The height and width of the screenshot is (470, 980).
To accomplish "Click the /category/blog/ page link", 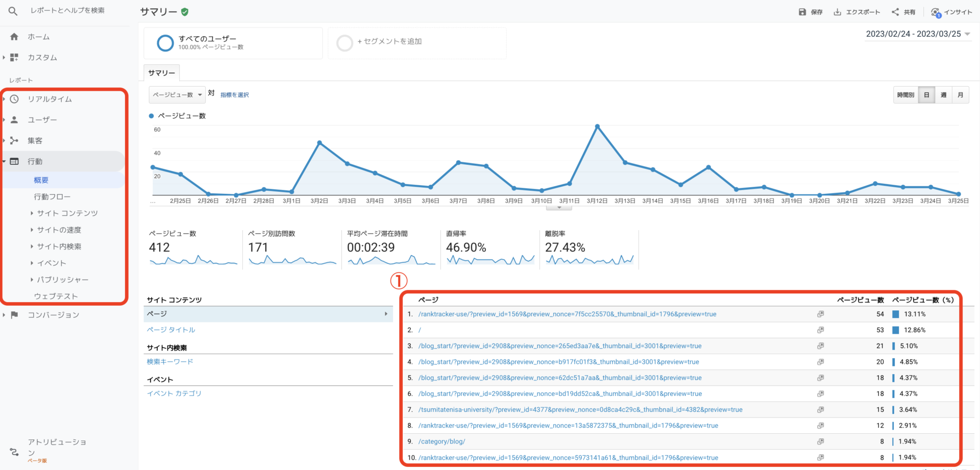I will pos(442,441).
